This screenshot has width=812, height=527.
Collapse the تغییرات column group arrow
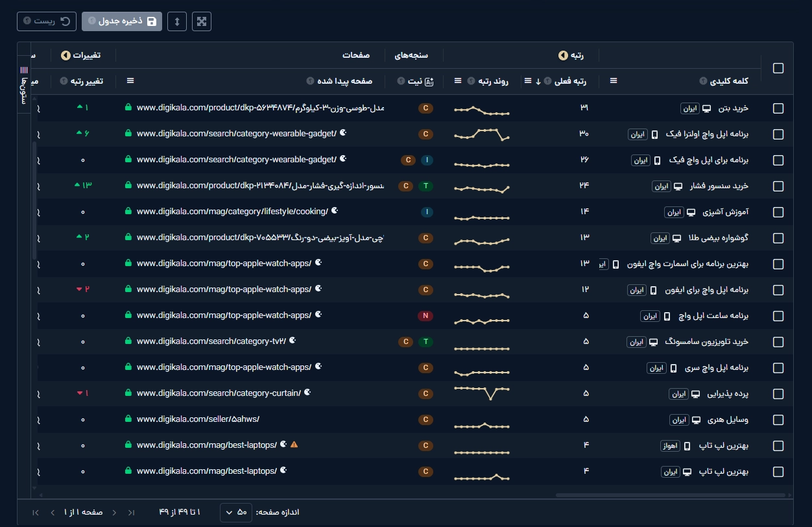coord(65,55)
